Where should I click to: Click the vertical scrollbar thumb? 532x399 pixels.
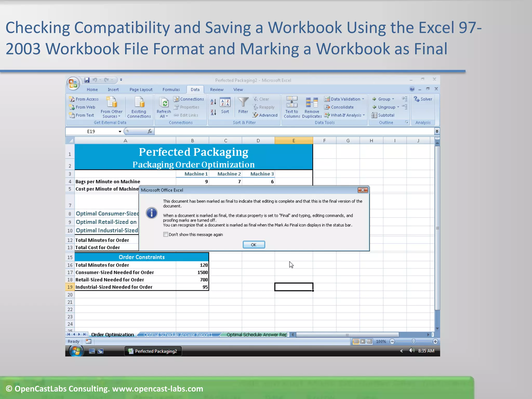point(437,228)
